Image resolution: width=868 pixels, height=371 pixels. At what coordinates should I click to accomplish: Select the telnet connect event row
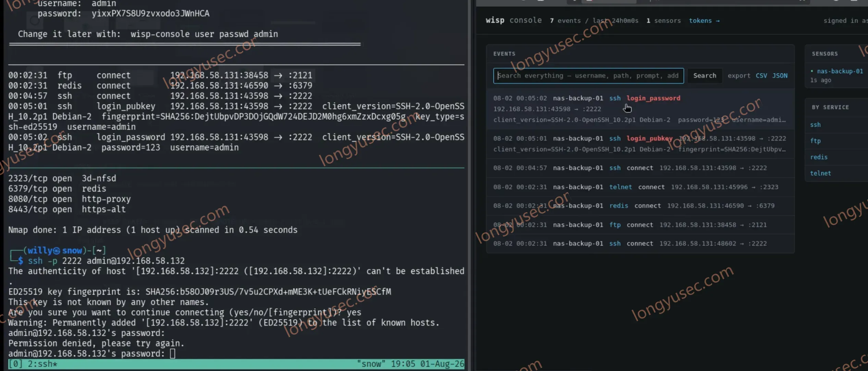[640, 187]
